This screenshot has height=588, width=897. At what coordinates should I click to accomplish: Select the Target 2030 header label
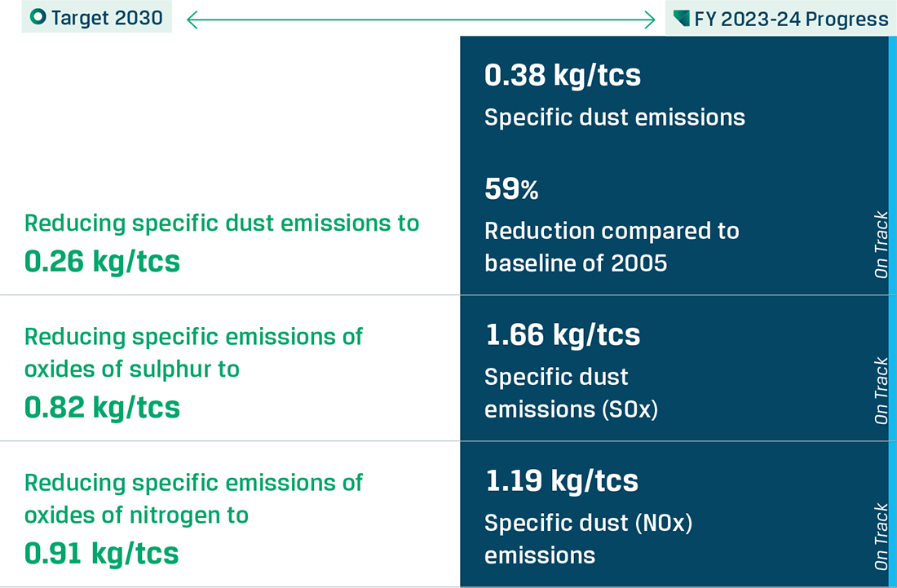(x=107, y=18)
